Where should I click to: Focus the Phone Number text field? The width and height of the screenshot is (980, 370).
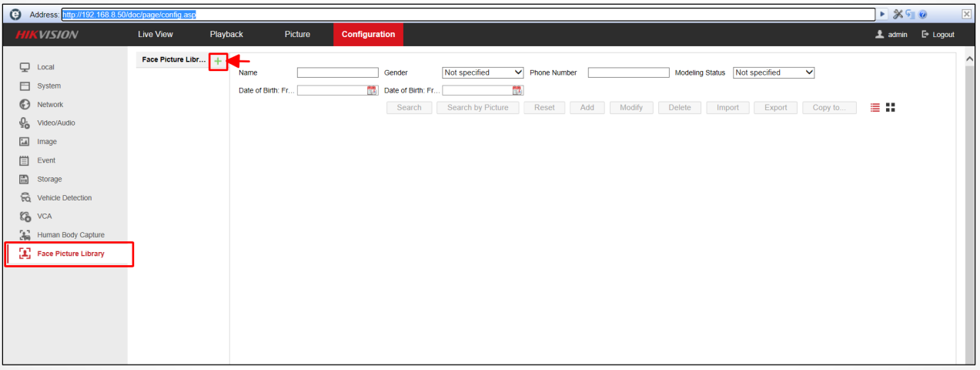click(628, 72)
